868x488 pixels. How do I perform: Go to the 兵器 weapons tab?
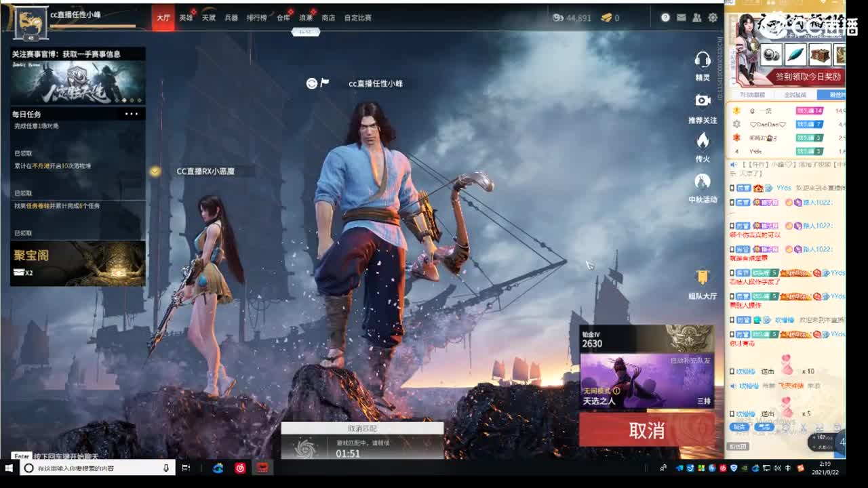(231, 18)
